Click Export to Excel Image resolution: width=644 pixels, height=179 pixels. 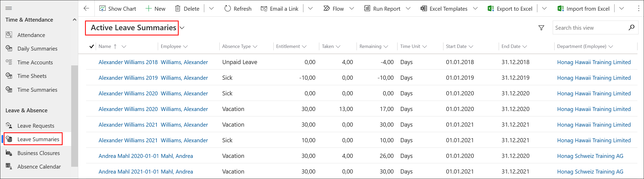point(510,9)
